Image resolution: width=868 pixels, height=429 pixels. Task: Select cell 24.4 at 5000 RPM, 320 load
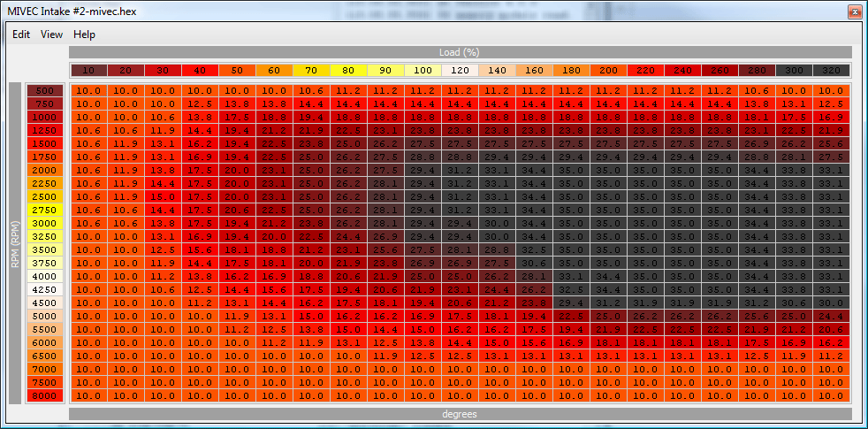coord(831,316)
